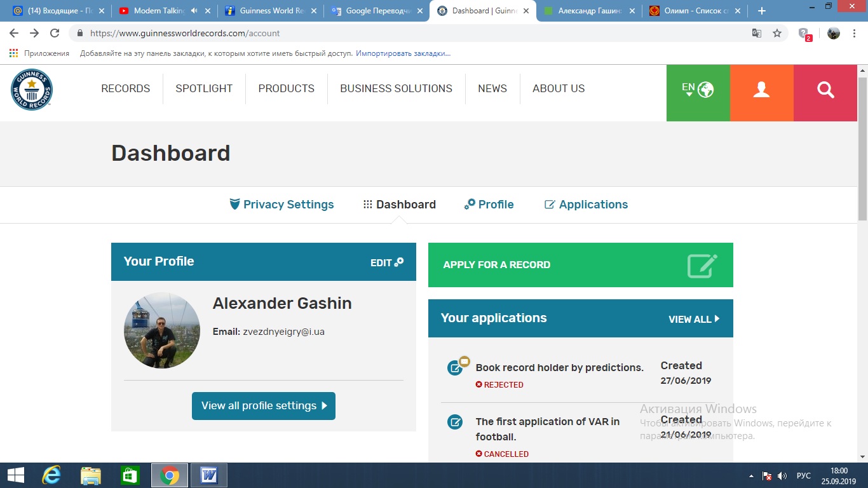Open the PRODUCTS menu
Screen dimensions: 868x488
click(x=286, y=88)
